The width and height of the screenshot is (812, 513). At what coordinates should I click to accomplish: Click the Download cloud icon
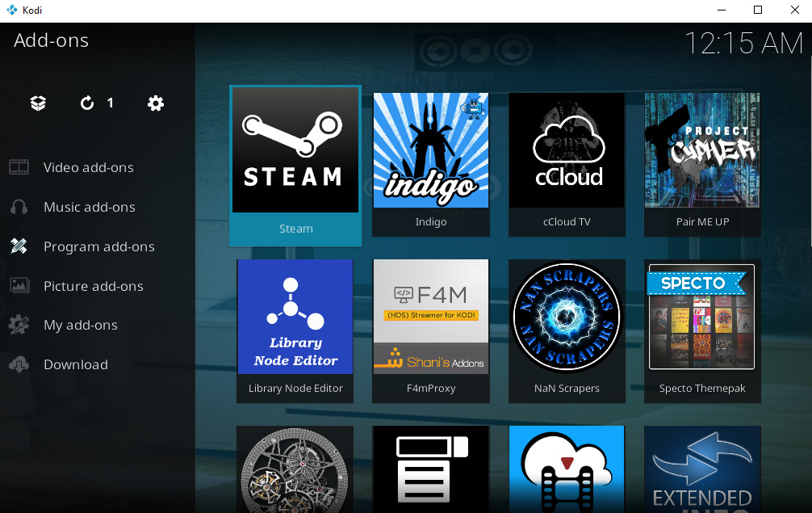[19, 364]
